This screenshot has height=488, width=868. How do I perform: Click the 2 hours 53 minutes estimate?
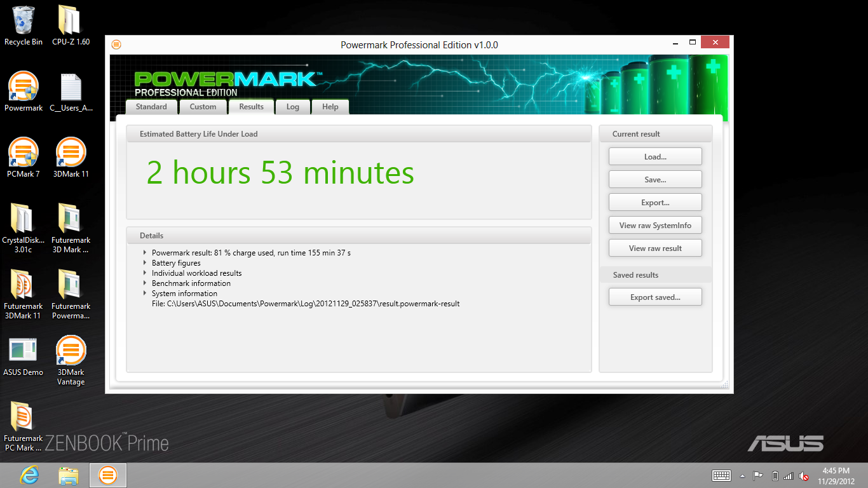tap(280, 173)
